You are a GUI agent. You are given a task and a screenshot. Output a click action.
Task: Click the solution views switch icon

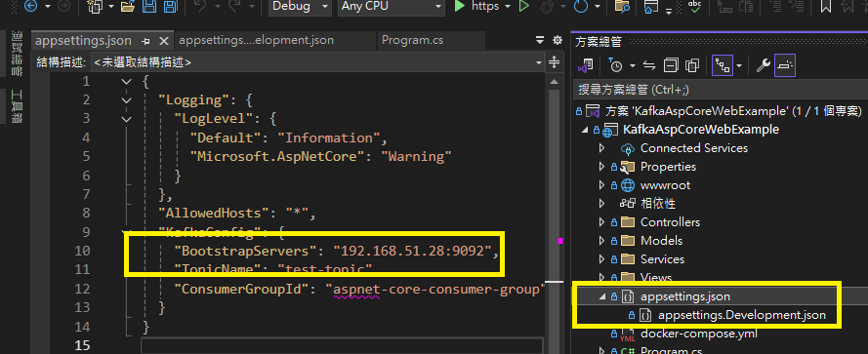click(586, 65)
